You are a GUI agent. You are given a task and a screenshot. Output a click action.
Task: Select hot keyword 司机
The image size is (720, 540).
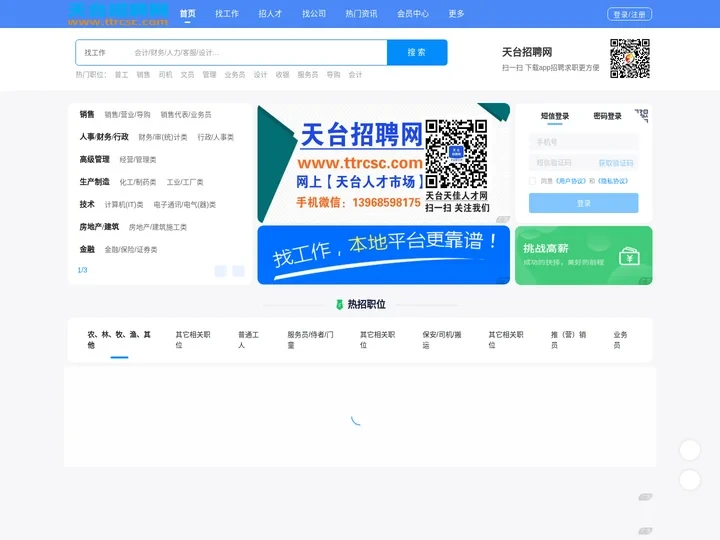click(165, 75)
